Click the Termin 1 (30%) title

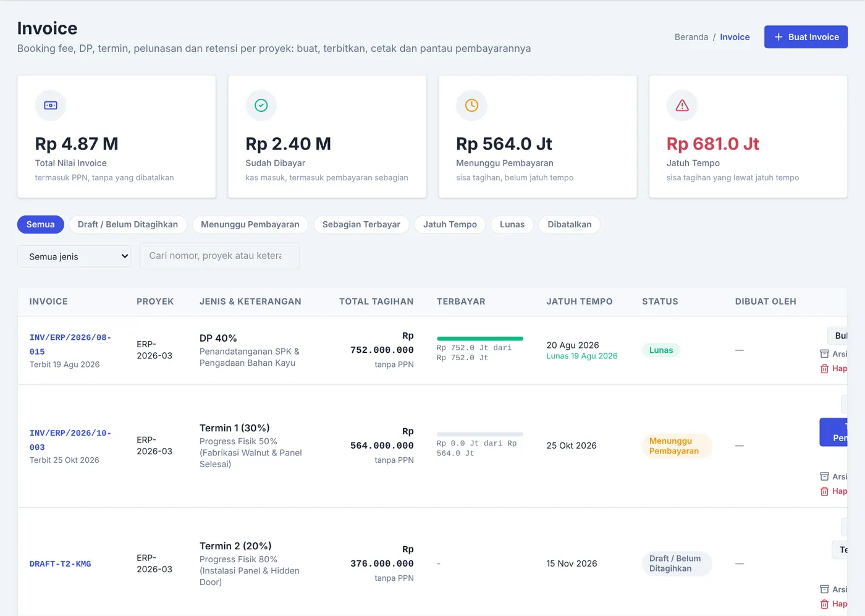tap(234, 428)
